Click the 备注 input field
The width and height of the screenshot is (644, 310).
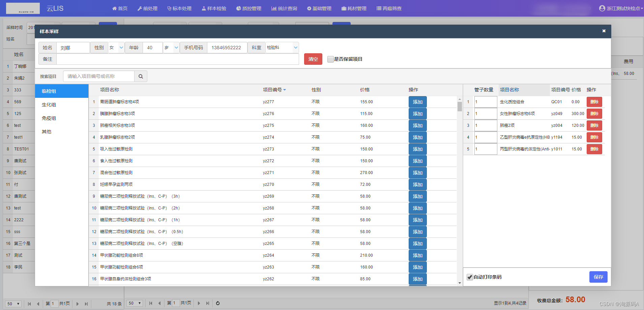178,59
